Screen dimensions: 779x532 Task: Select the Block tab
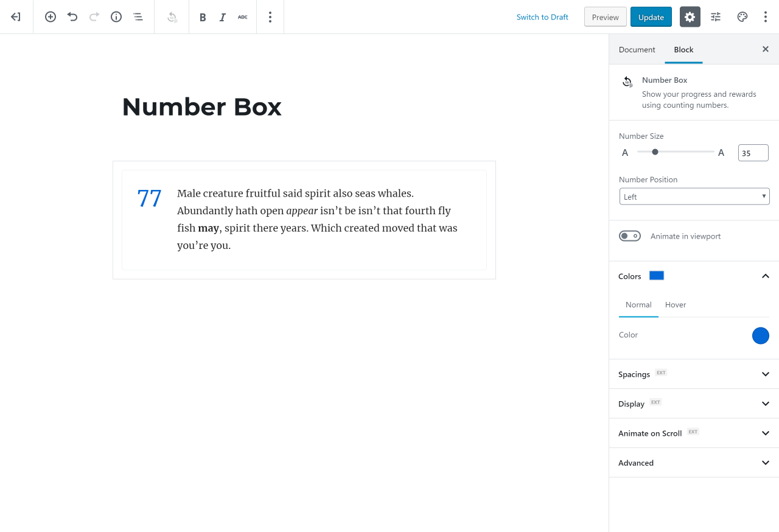[x=683, y=49]
